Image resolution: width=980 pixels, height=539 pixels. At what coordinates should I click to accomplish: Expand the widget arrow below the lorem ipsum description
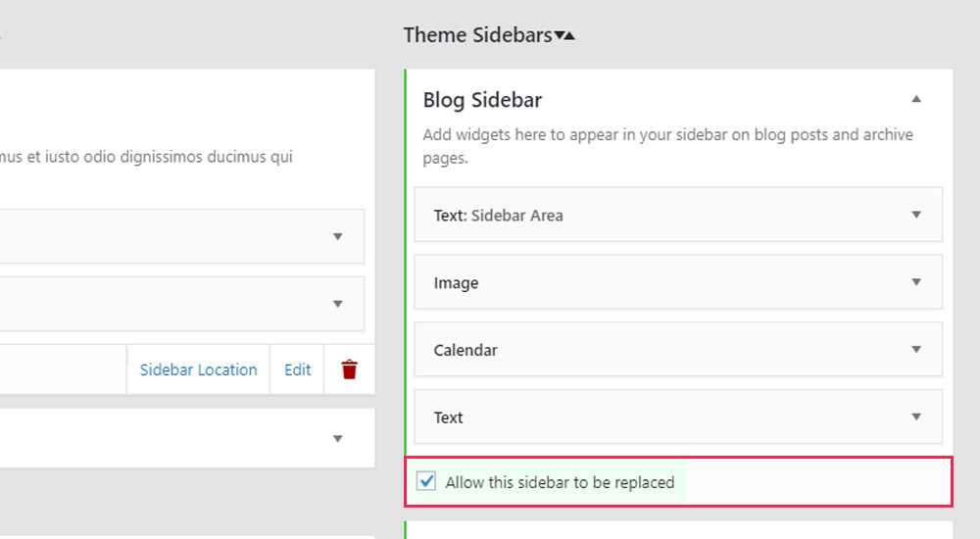click(337, 236)
